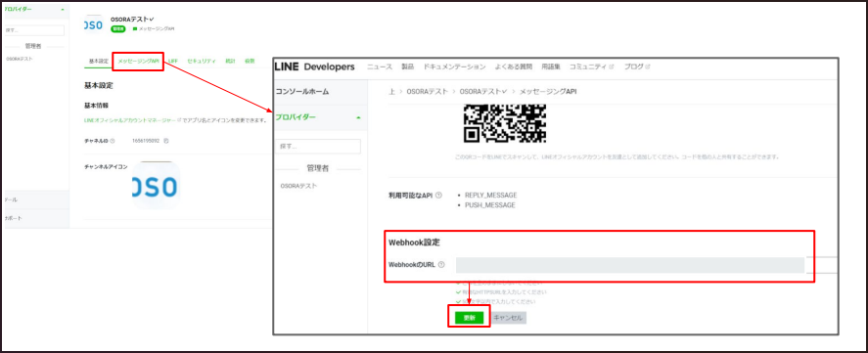Switch to the LIFF tab
Screen dimensions: 868x353
pos(173,61)
